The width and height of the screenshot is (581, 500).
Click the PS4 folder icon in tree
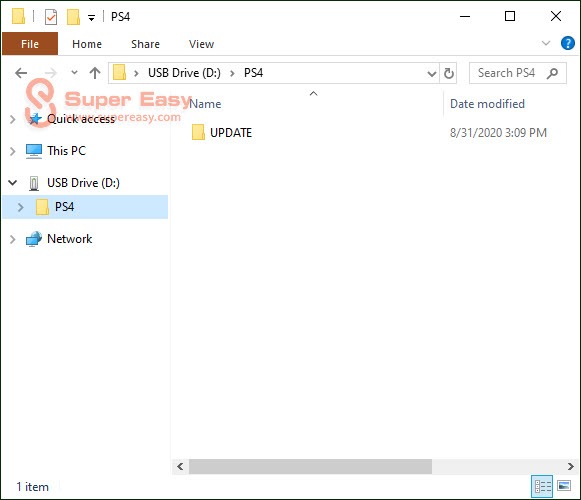(42, 207)
